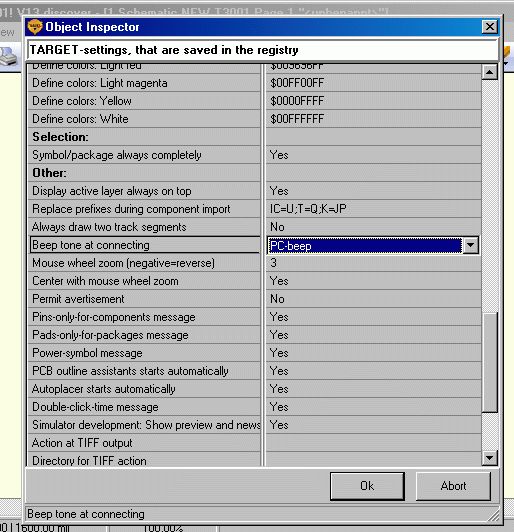514x532 pixels.
Task: Click the vertical scrollbar thumb
Action: click(x=490, y=362)
